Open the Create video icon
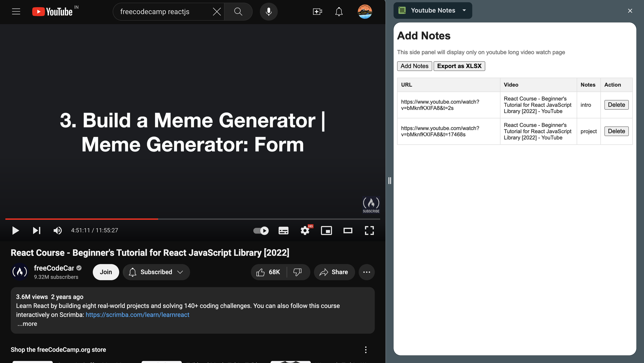 click(x=317, y=12)
